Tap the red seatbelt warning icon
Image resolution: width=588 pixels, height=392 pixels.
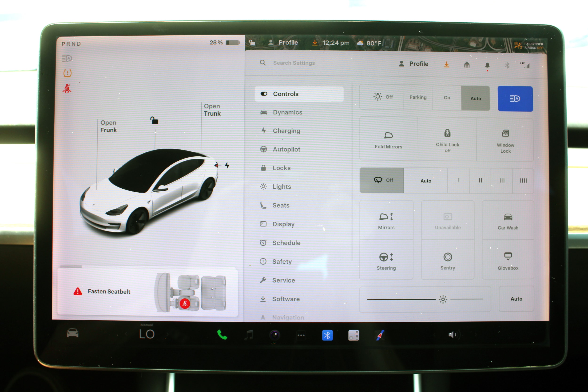pos(67,88)
